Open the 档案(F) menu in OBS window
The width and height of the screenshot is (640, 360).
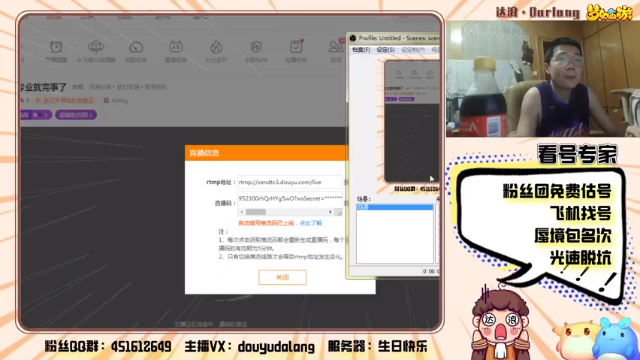tap(361, 50)
